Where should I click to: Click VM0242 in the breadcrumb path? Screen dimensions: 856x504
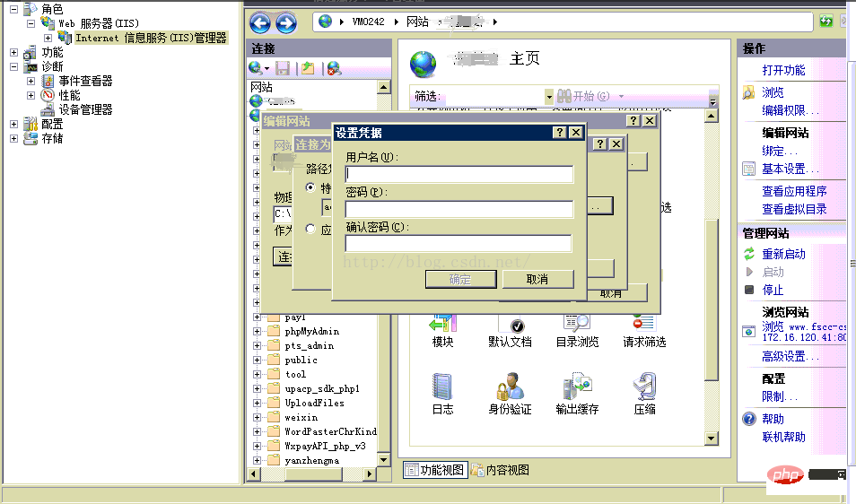(368, 22)
